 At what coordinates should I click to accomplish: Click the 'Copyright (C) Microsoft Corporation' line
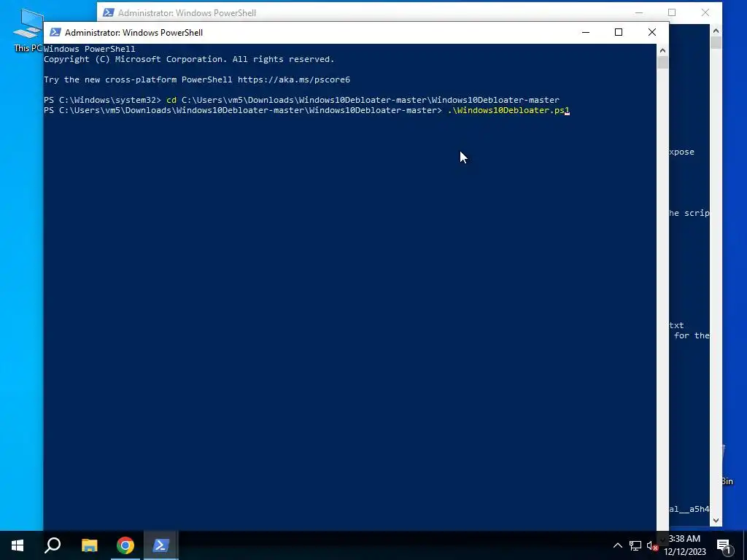(x=189, y=59)
